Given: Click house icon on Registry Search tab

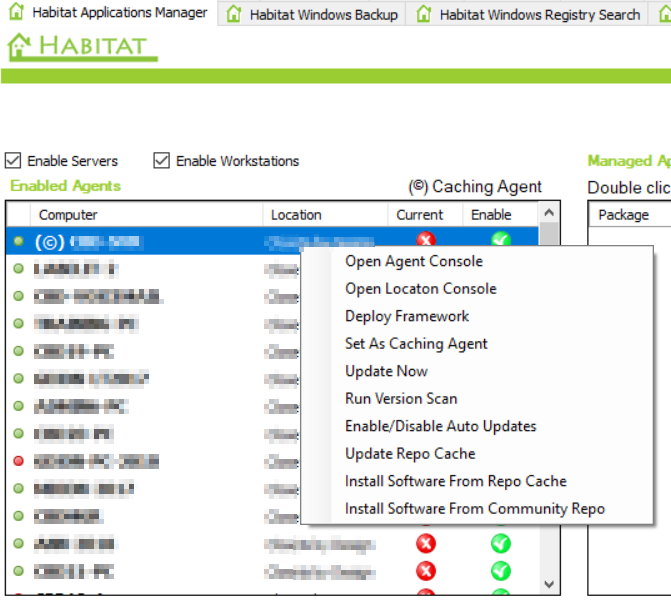Looking at the screenshot, I should [424, 14].
